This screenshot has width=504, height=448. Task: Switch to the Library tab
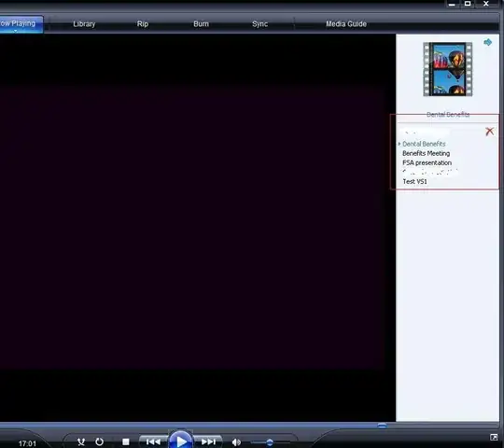[84, 24]
